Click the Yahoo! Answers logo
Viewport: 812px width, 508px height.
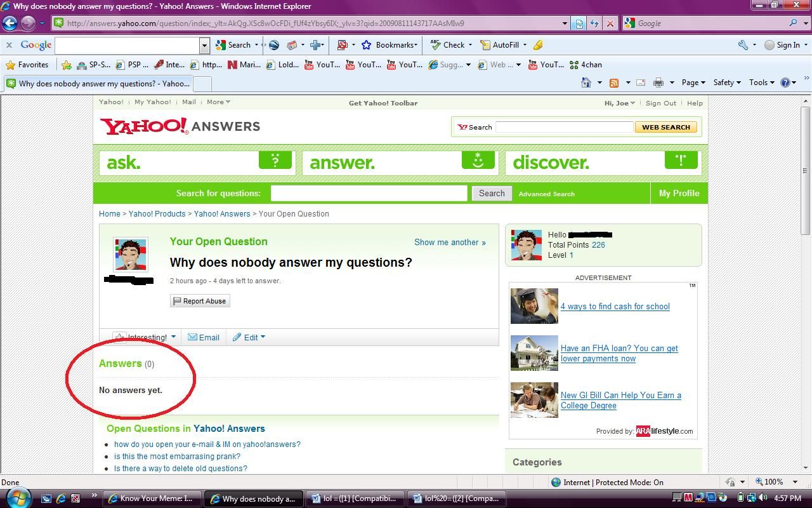(x=180, y=126)
